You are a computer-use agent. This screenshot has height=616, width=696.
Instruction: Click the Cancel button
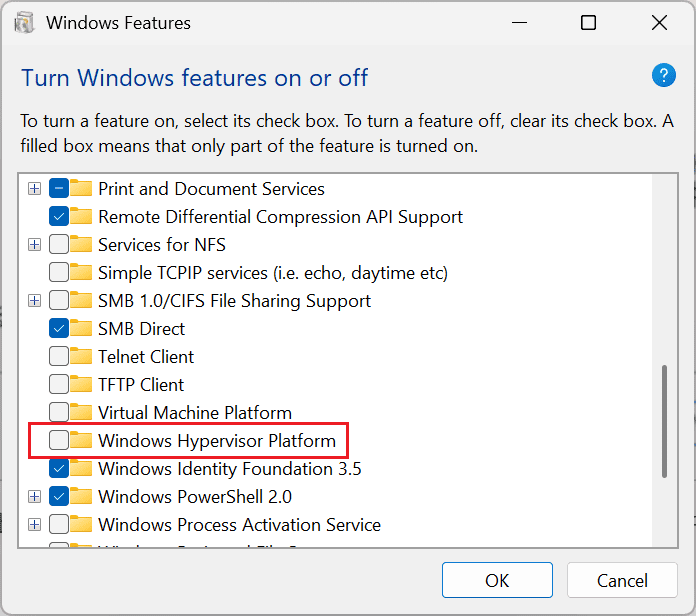tap(622, 580)
